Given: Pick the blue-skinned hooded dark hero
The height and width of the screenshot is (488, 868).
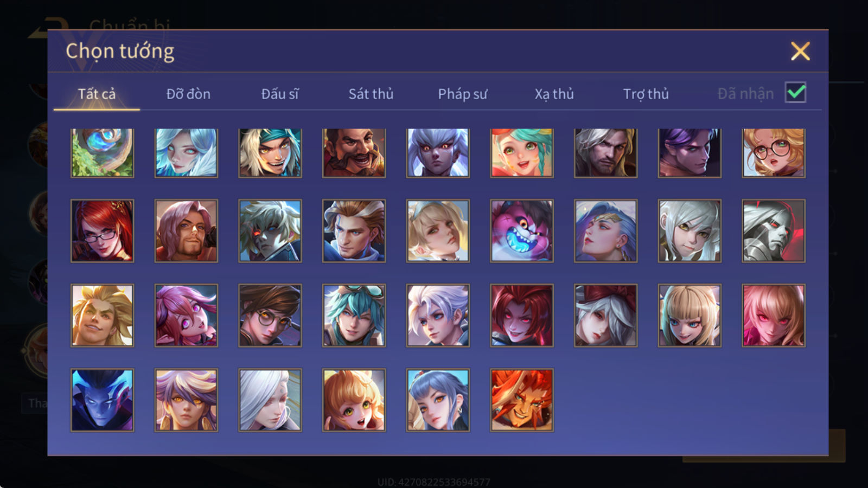Looking at the screenshot, I should click(x=102, y=400).
